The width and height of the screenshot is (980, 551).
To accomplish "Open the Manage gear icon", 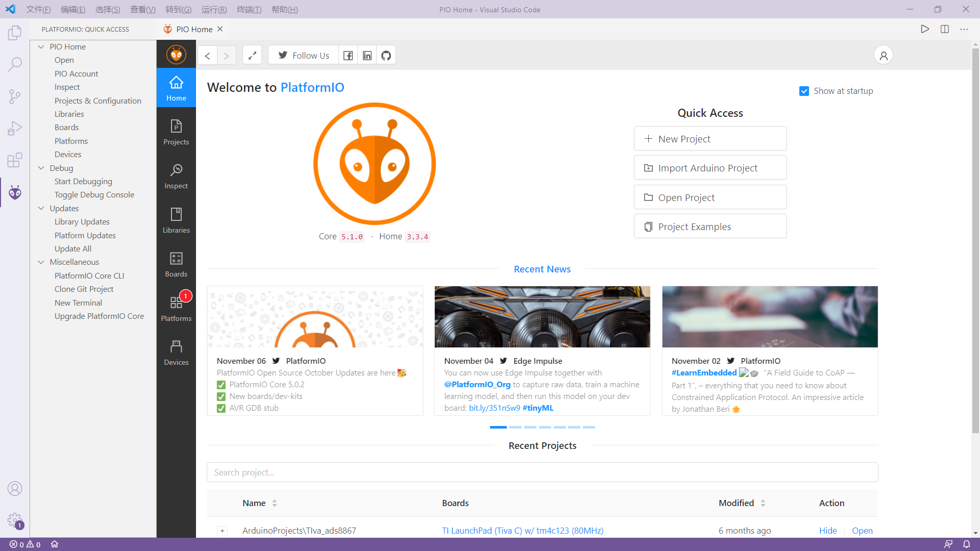I will (15, 520).
